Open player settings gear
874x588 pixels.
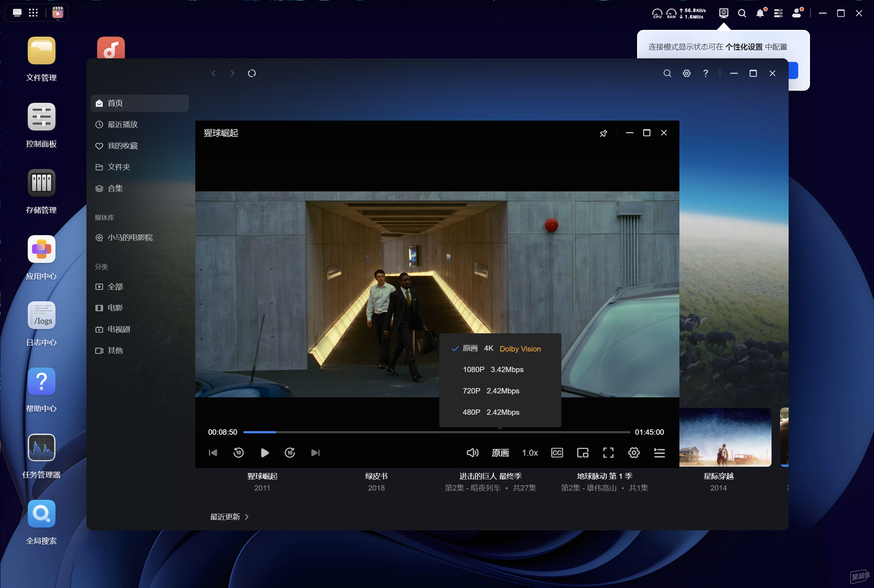point(634,452)
